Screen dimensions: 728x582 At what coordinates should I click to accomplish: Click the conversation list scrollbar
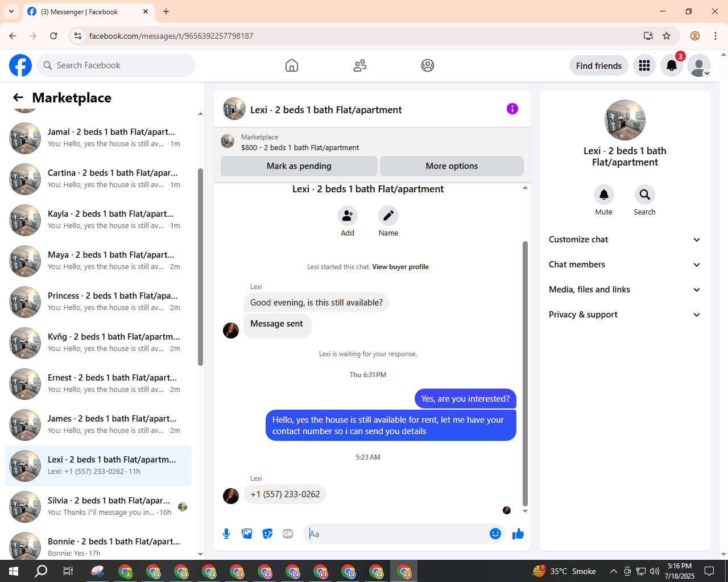200,267
